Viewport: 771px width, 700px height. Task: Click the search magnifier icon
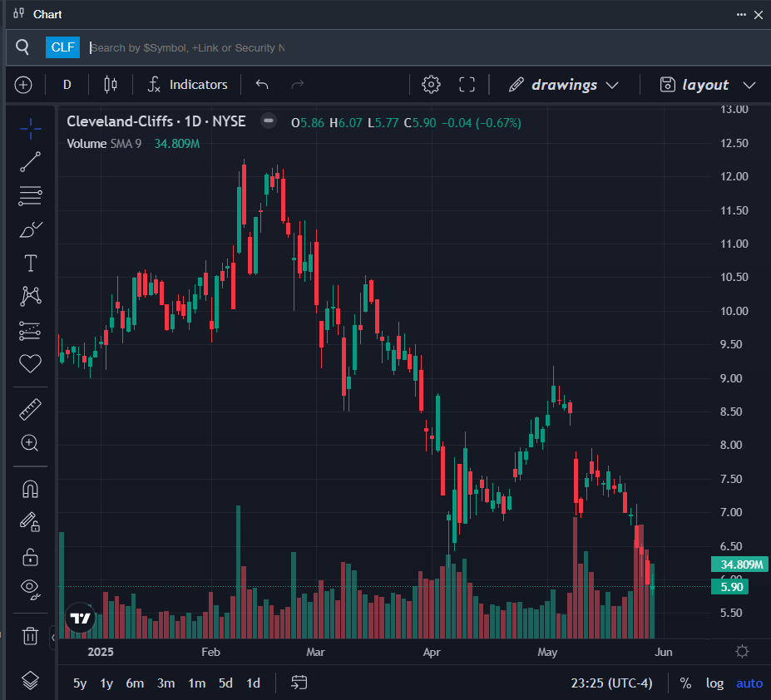(22, 47)
